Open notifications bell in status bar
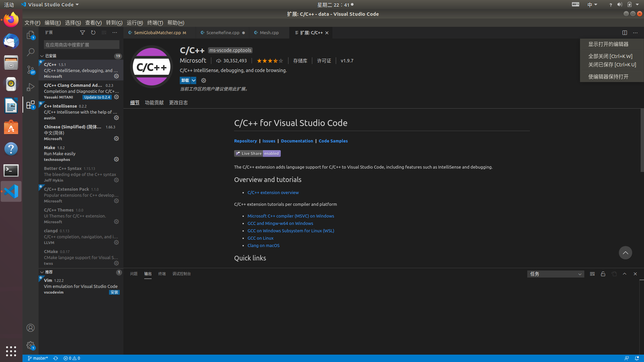The height and width of the screenshot is (362, 644). click(x=637, y=358)
